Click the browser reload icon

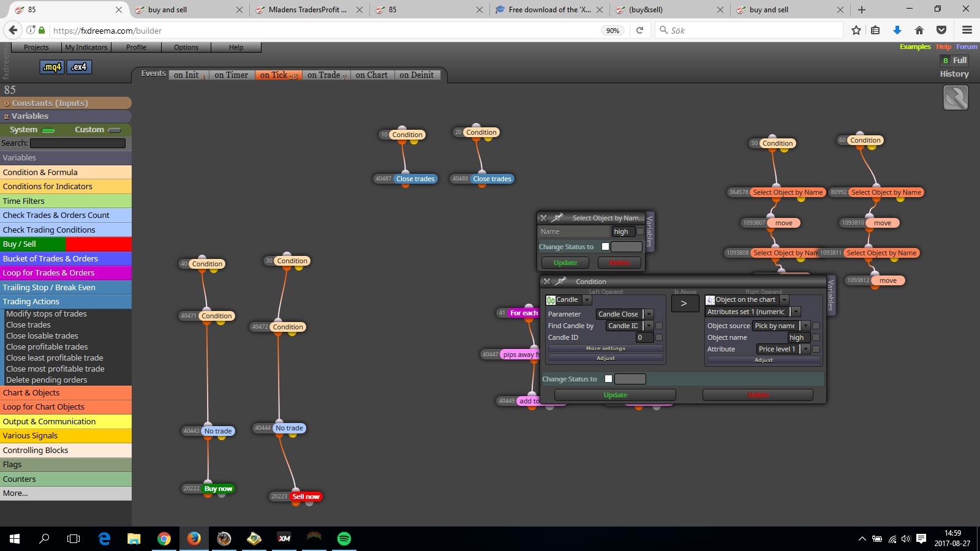pos(639,30)
